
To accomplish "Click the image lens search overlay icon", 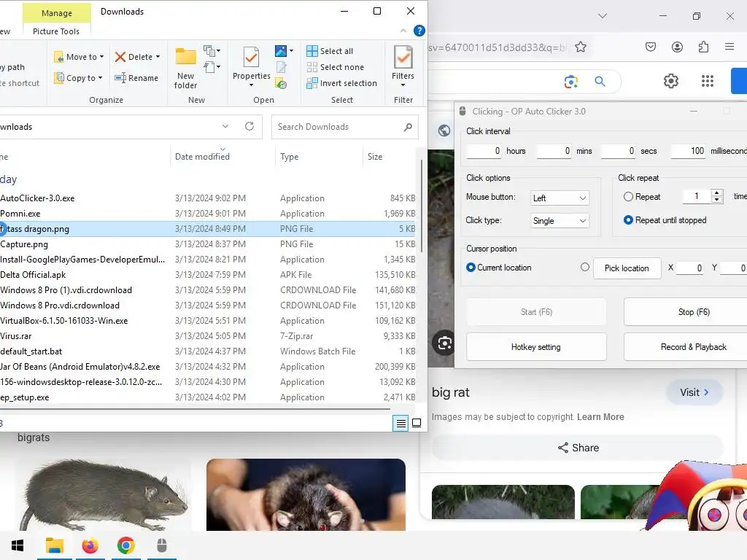I will pyautogui.click(x=444, y=343).
